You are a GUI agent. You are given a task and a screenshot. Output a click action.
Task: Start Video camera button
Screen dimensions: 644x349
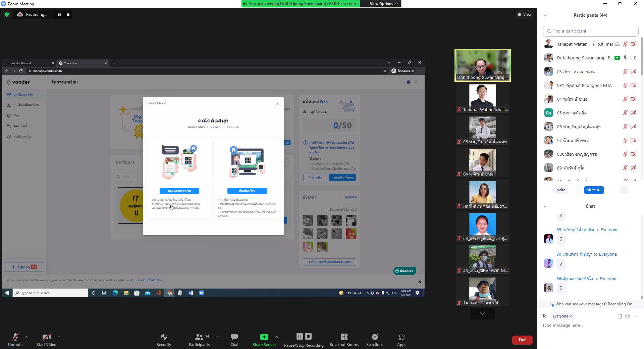pyautogui.click(x=46, y=340)
